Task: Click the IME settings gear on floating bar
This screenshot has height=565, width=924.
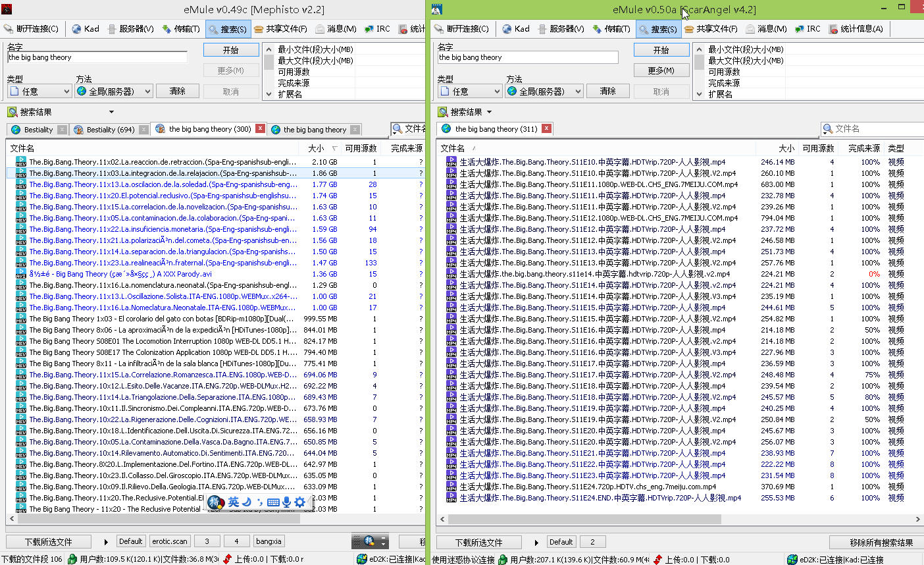Action: pos(299,502)
